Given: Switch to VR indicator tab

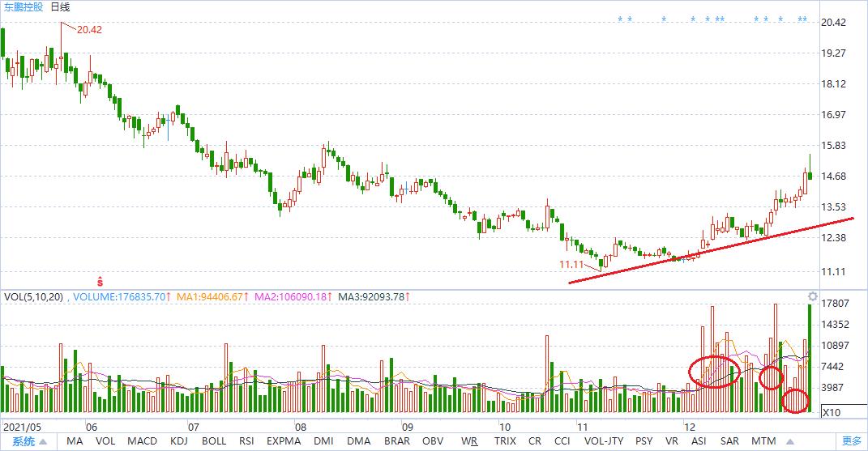Looking at the screenshot, I should [x=672, y=441].
